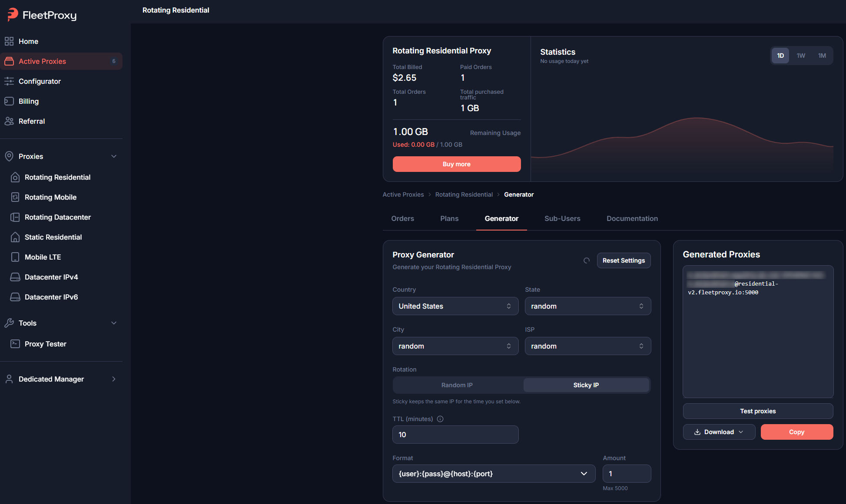
Task: Click the Referral people icon
Action: pos(9,121)
